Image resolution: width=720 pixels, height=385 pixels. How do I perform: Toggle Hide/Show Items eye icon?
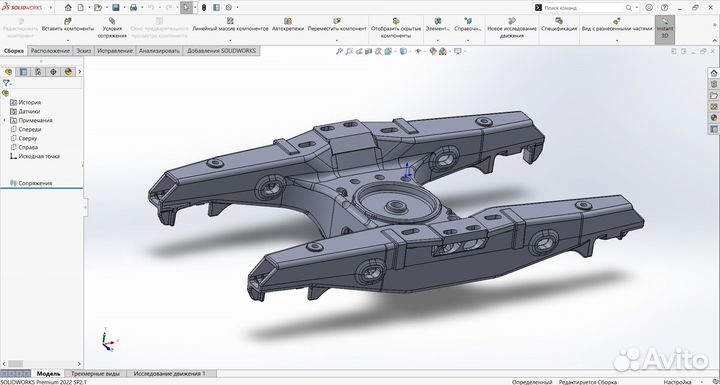pyautogui.click(x=417, y=51)
